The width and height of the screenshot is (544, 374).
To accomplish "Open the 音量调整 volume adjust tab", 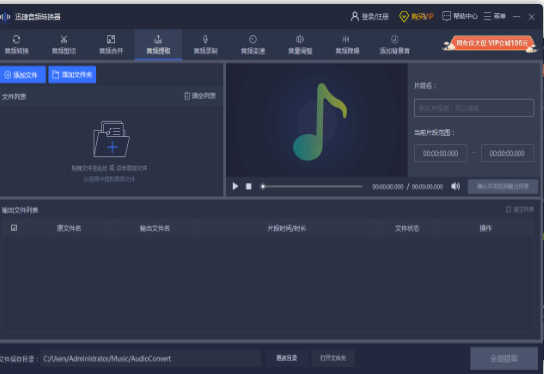I will point(300,44).
